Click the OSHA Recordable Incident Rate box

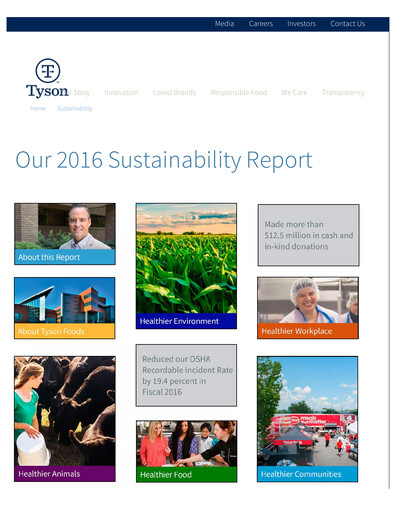pos(186,375)
